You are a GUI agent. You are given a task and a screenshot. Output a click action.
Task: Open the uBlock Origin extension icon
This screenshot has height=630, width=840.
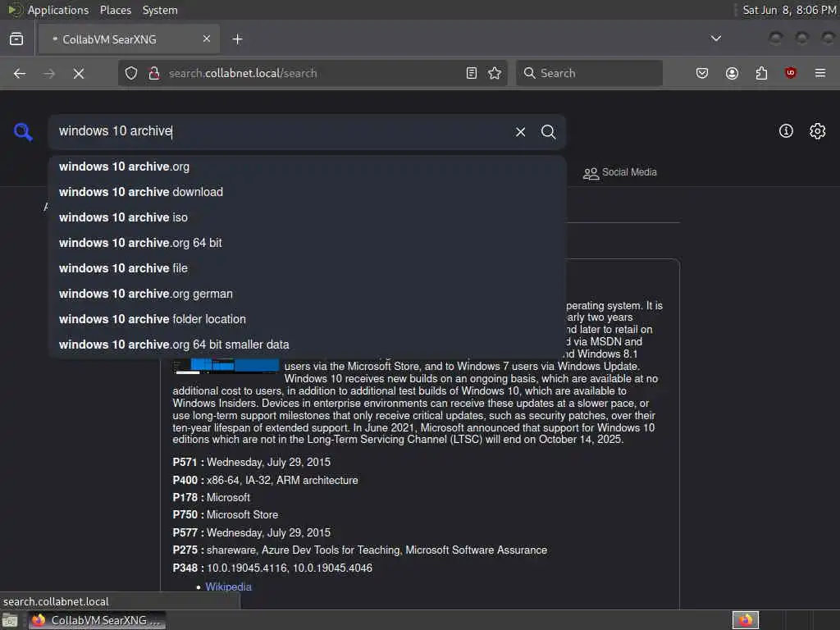[791, 73]
